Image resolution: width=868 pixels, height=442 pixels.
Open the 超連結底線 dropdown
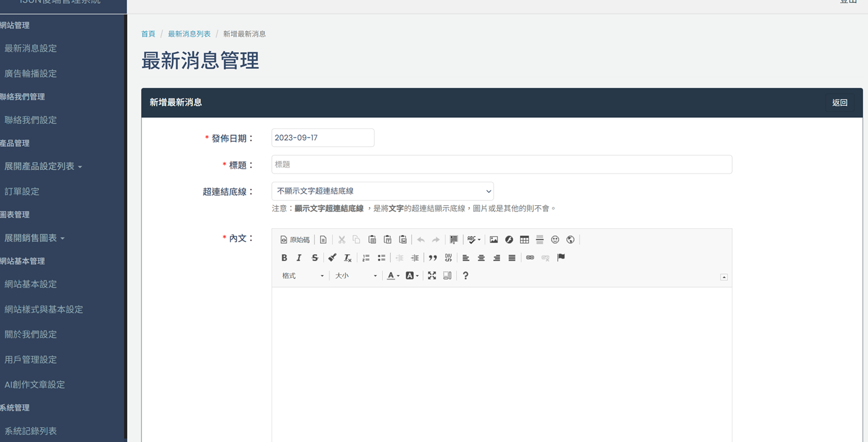[x=382, y=191]
